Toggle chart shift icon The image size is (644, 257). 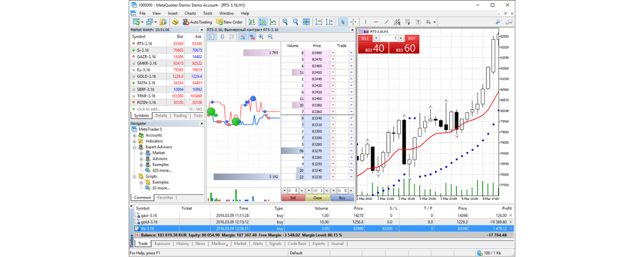point(329,22)
